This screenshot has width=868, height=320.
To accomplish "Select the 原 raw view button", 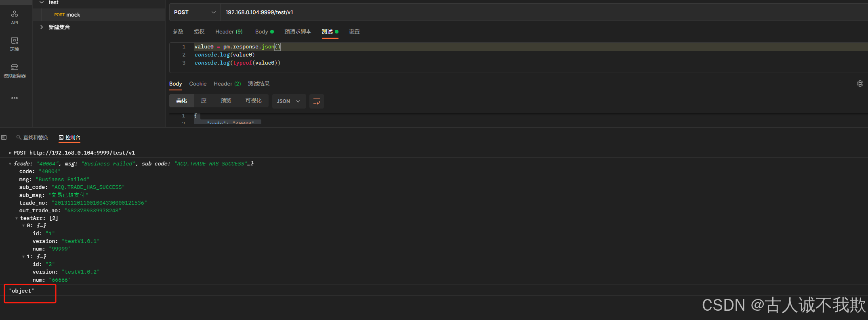I will tap(204, 101).
